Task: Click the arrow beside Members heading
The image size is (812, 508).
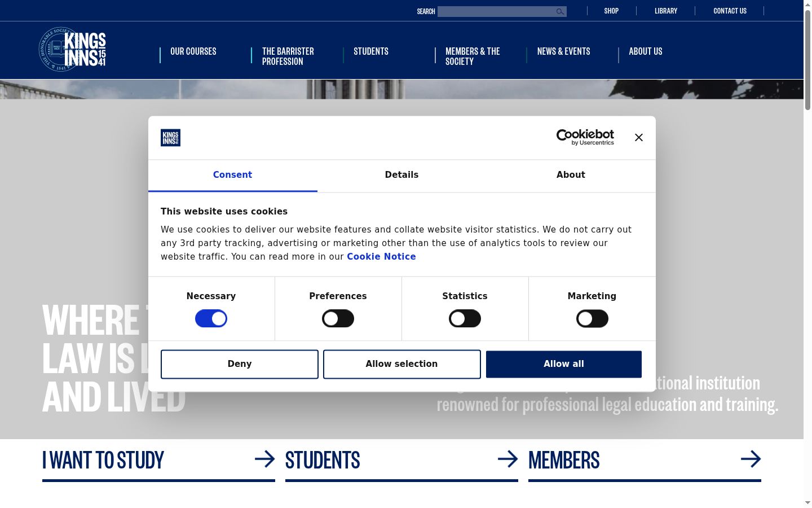Action: [751, 459]
